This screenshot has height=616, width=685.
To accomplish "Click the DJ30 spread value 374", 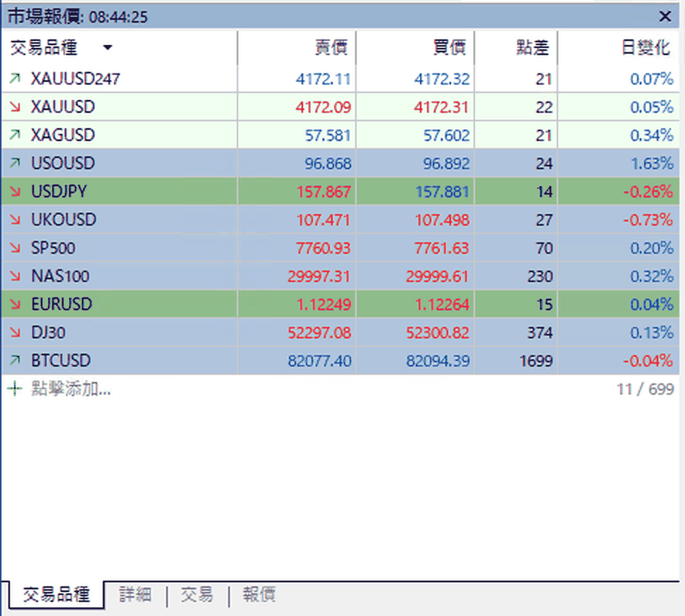I will point(540,333).
